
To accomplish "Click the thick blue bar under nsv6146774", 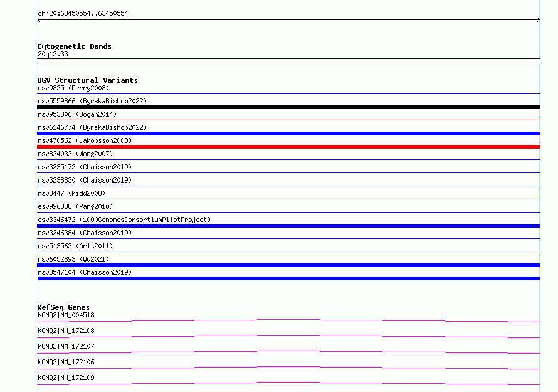I will 288,134.
